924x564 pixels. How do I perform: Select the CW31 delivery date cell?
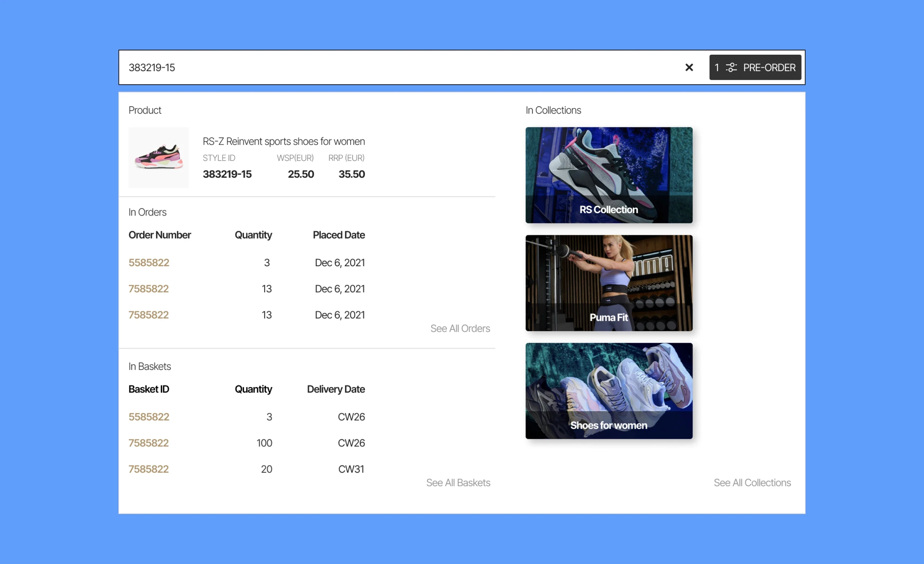click(x=351, y=469)
